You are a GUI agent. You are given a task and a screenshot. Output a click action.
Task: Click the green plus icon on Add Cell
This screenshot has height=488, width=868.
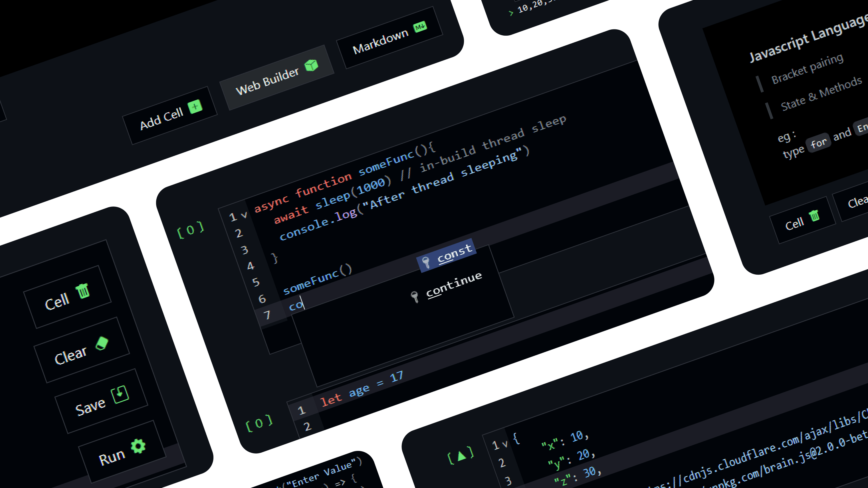click(195, 107)
